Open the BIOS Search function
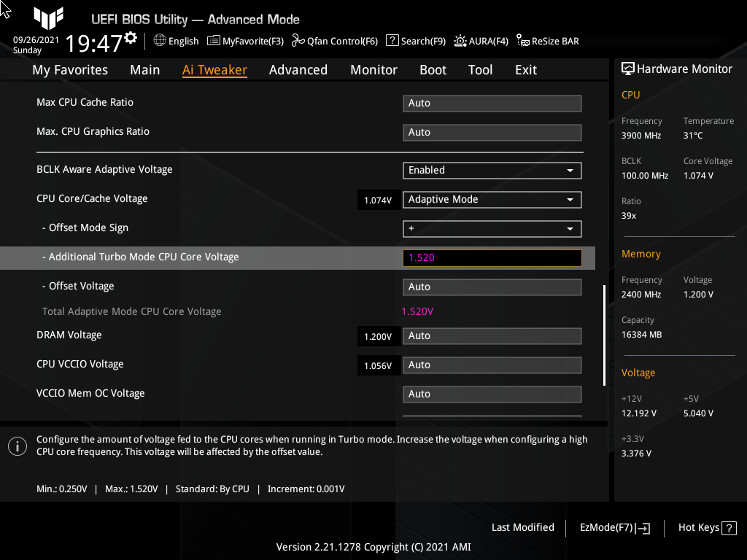747x560 pixels. click(415, 41)
